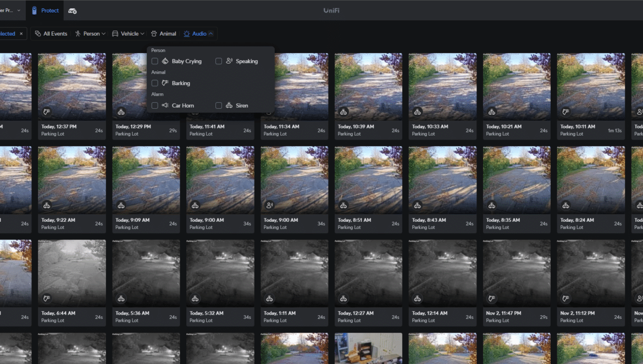Click the barking badge on the 6:44 AM event
Viewport: 643px width, 364px height.
(x=47, y=299)
